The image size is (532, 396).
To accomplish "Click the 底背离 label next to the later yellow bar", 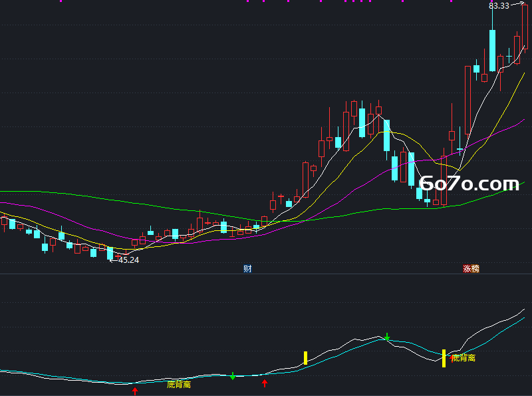I will 464,357.
